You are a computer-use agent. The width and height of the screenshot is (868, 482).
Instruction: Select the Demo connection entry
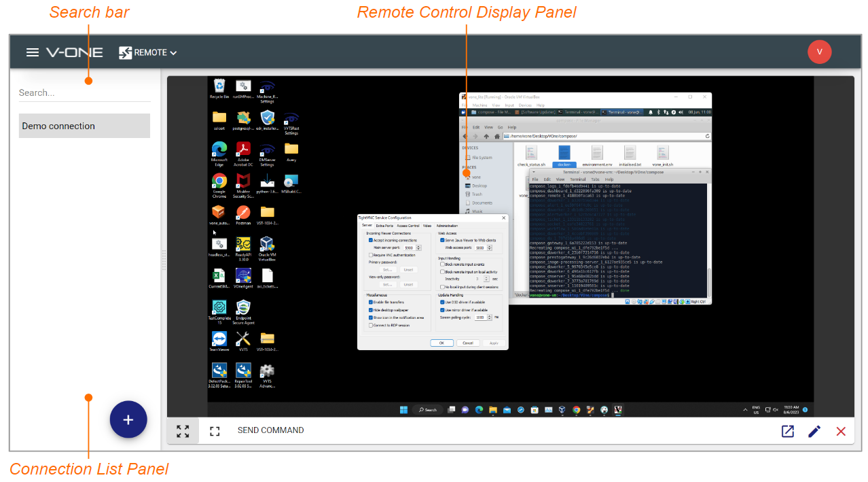pyautogui.click(x=84, y=126)
